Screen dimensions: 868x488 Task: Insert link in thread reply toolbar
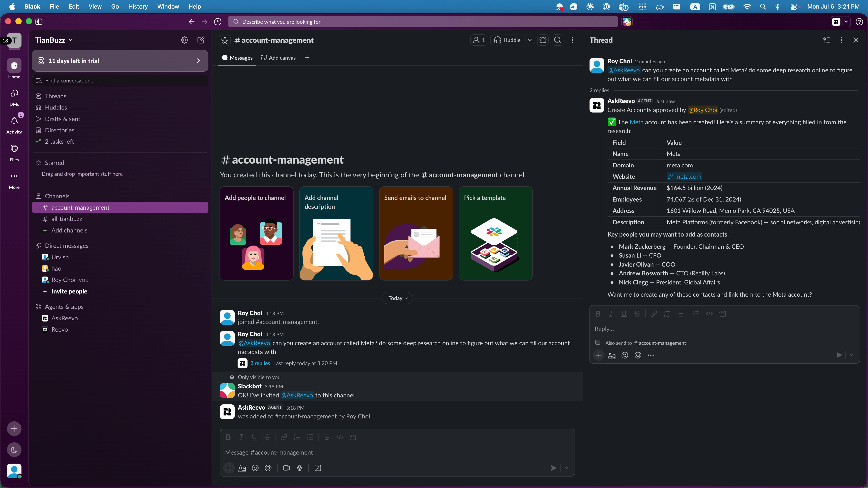(653, 314)
